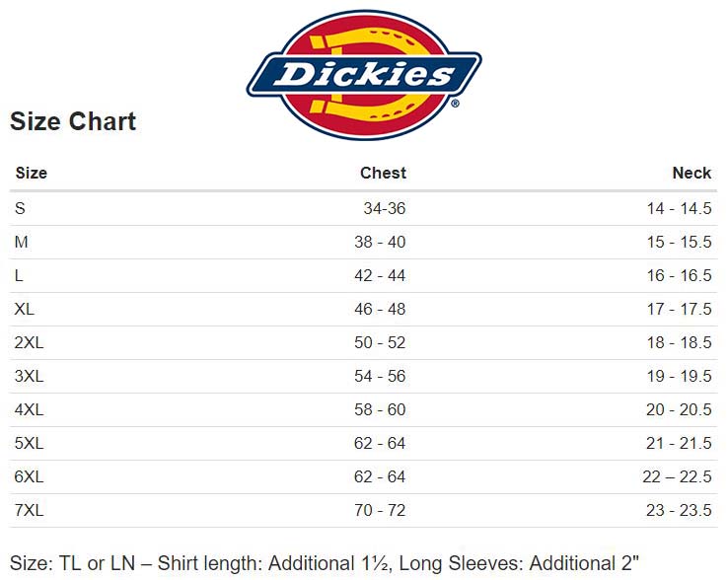Image resolution: width=728 pixels, height=580 pixels.
Task: Click the Neck column header
Action: [x=692, y=173]
